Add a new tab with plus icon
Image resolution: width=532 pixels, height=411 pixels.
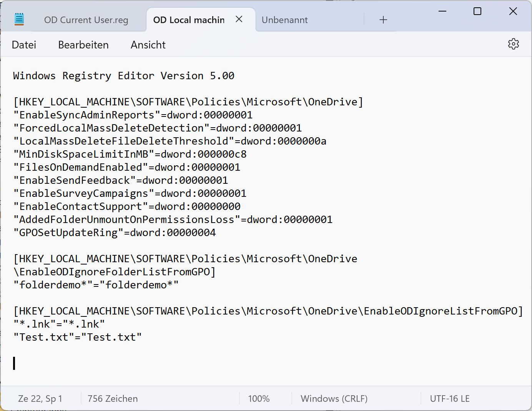coord(383,20)
